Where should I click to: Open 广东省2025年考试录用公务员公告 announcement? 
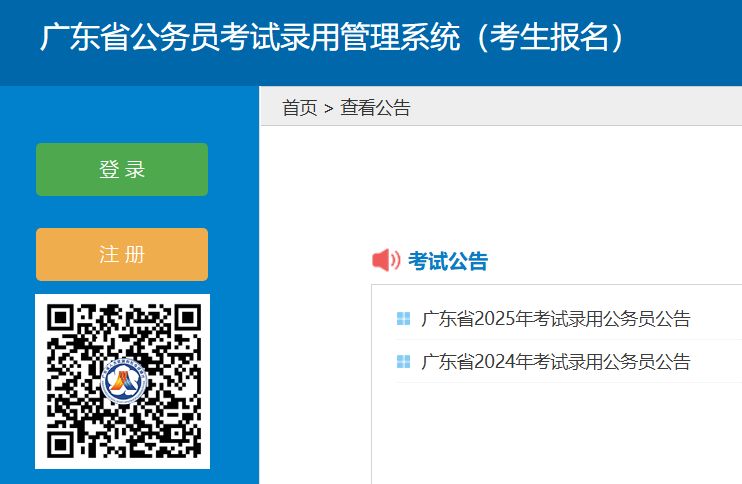(555, 319)
